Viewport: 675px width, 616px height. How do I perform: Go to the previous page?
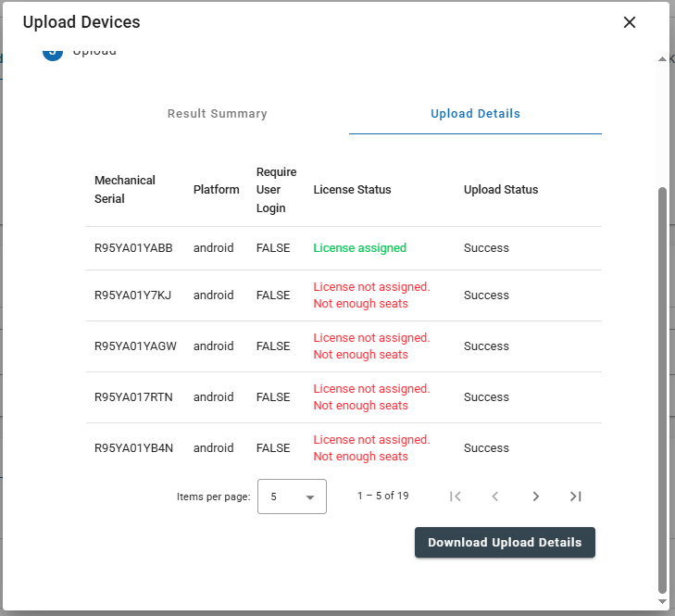[495, 497]
